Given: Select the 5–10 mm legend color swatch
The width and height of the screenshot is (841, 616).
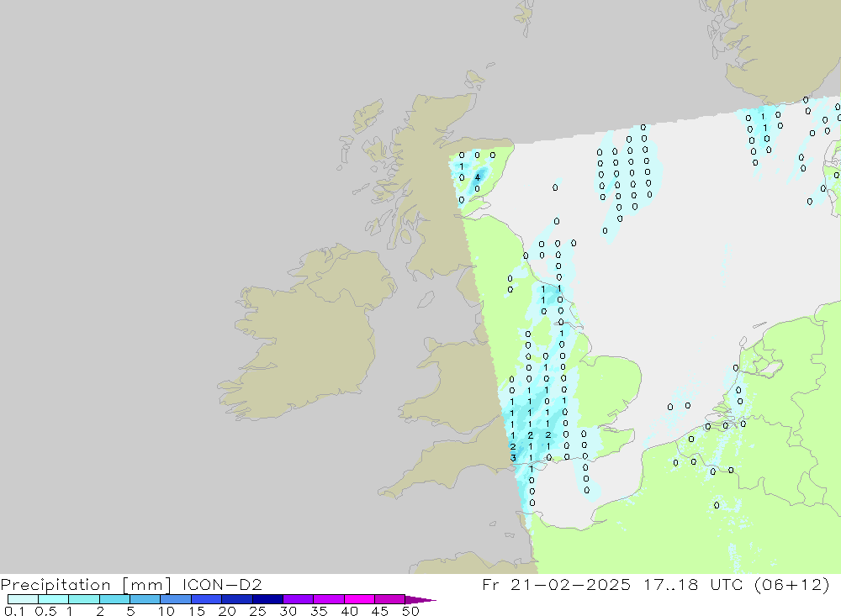Looking at the screenshot, I should click(145, 599).
